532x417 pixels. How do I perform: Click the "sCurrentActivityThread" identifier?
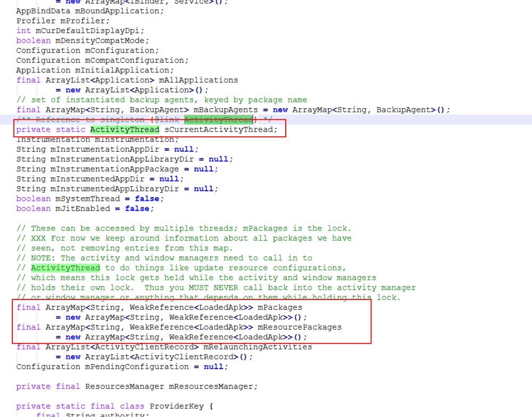[219, 129]
